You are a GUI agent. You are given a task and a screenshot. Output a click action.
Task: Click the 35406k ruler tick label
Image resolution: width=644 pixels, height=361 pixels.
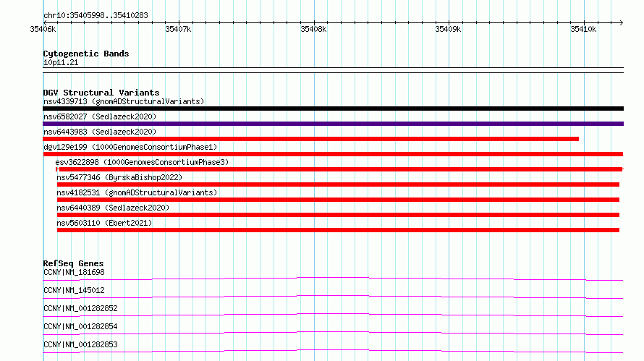click(43, 29)
